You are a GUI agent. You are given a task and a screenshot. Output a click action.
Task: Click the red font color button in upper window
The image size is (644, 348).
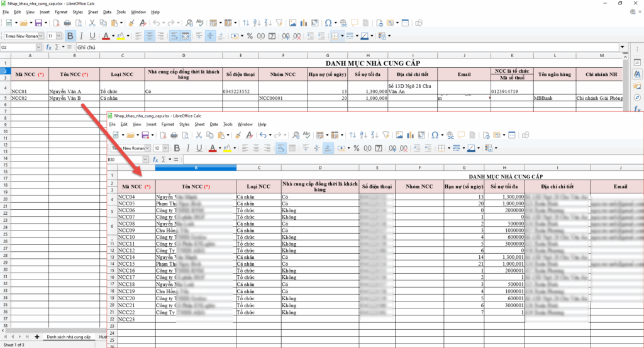[105, 36]
